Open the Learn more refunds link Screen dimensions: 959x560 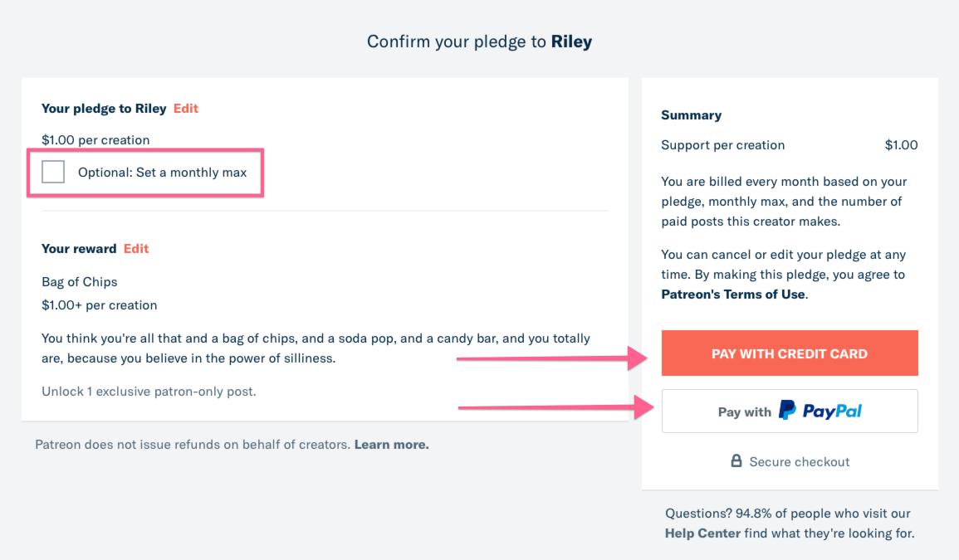(391, 445)
